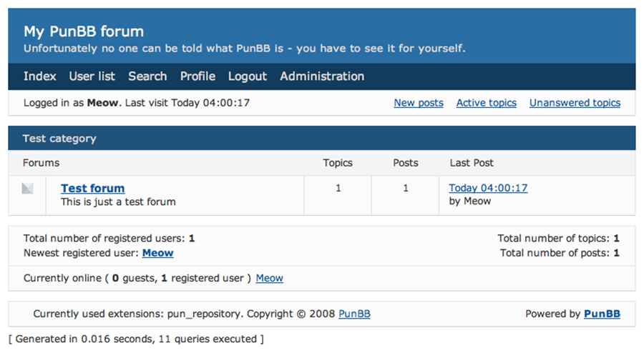644x353 pixels.
Task: Open the Profile page
Action: pos(197,76)
